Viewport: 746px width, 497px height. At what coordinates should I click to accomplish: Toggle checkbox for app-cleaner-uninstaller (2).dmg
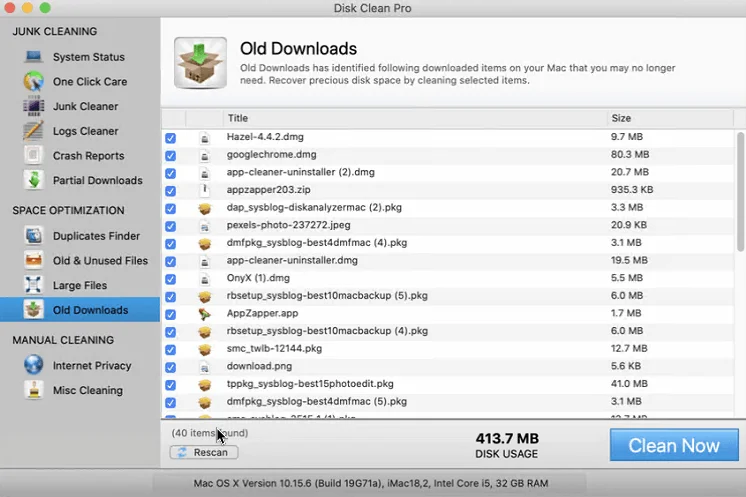[x=170, y=173]
